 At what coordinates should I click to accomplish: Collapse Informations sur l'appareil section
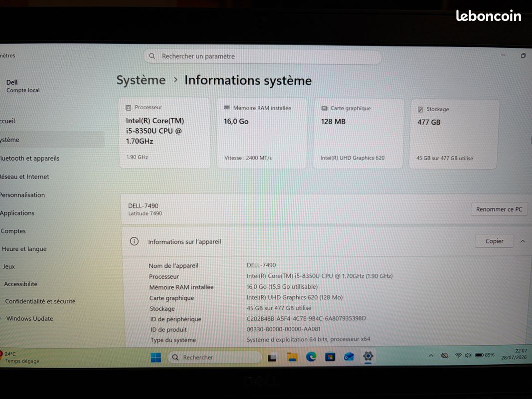(x=523, y=241)
